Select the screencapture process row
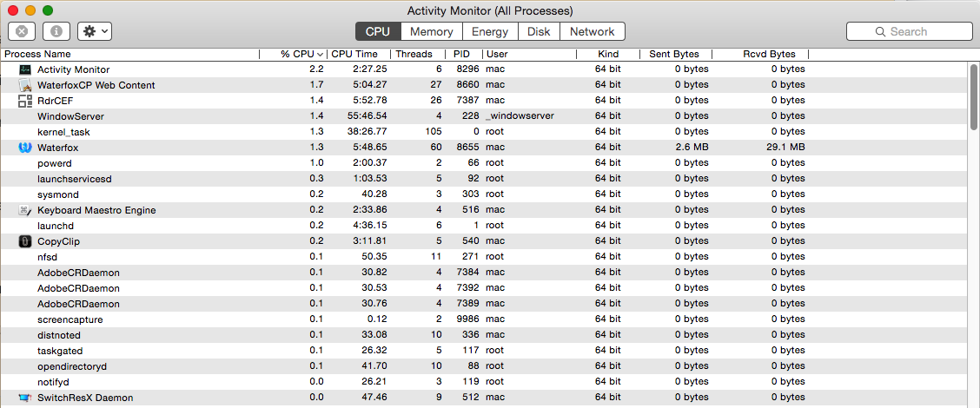 tap(485, 319)
